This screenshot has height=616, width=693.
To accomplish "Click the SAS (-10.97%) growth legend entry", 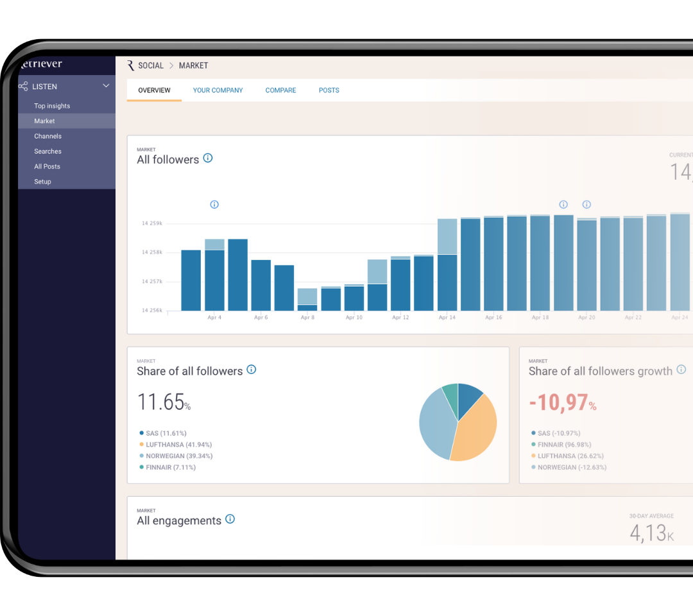I will [556, 433].
